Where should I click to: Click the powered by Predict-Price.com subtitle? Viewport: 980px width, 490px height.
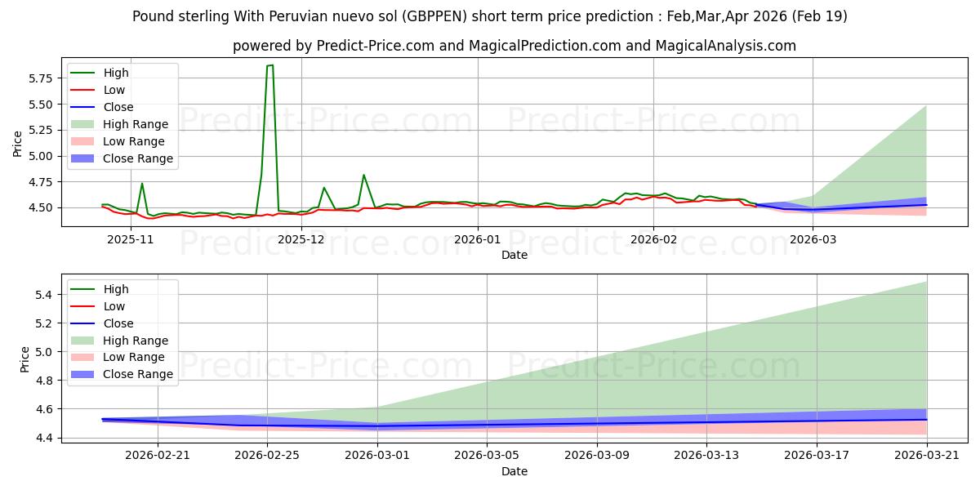point(514,46)
